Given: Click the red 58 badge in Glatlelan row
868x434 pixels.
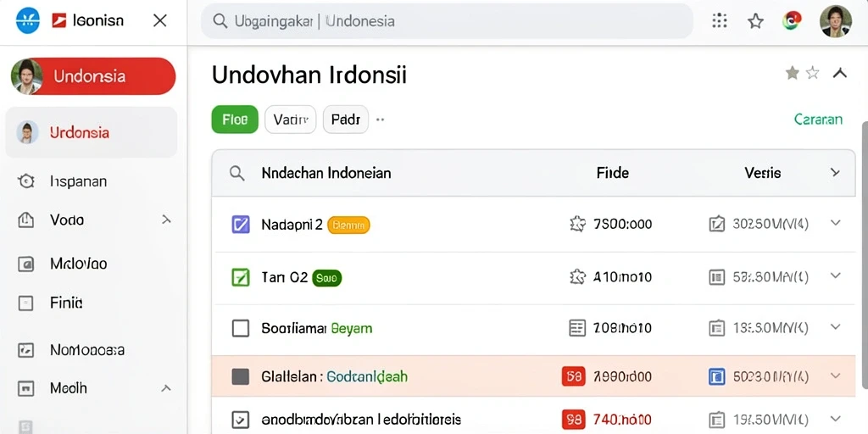Looking at the screenshot, I should click(575, 376).
